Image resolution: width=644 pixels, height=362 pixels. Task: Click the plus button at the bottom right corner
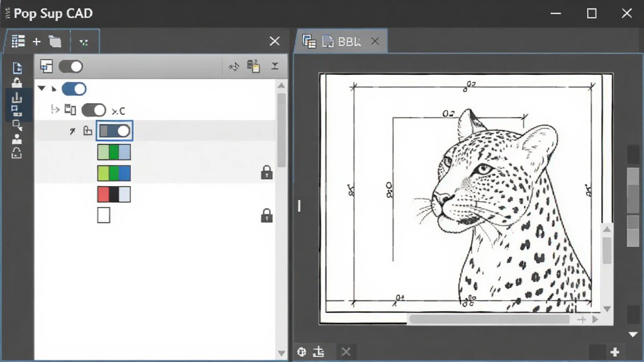coord(615,352)
